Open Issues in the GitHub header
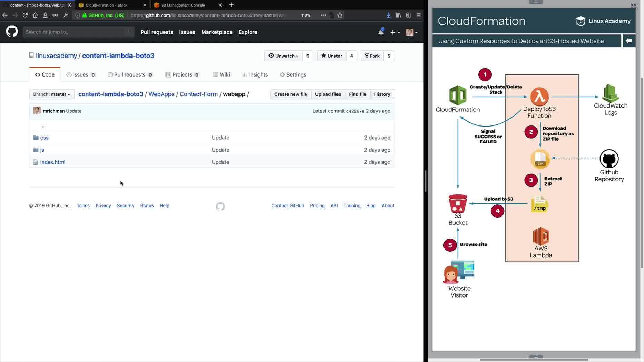The width and height of the screenshot is (644, 362). tap(187, 32)
